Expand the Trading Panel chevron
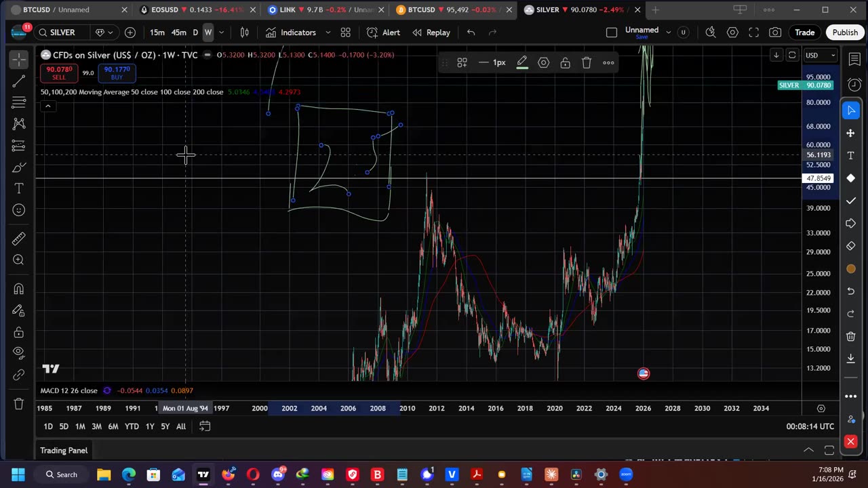Viewport: 868px width, 488px height. pos(808,450)
